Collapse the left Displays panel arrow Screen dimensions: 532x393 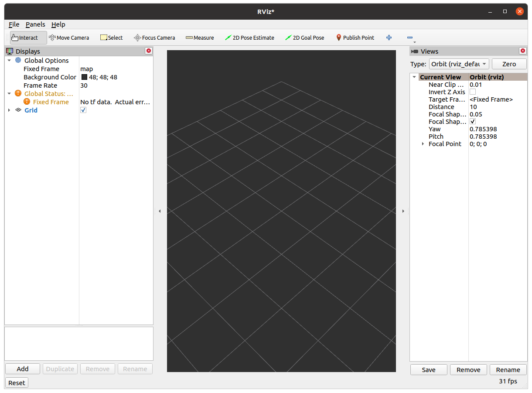[160, 211]
